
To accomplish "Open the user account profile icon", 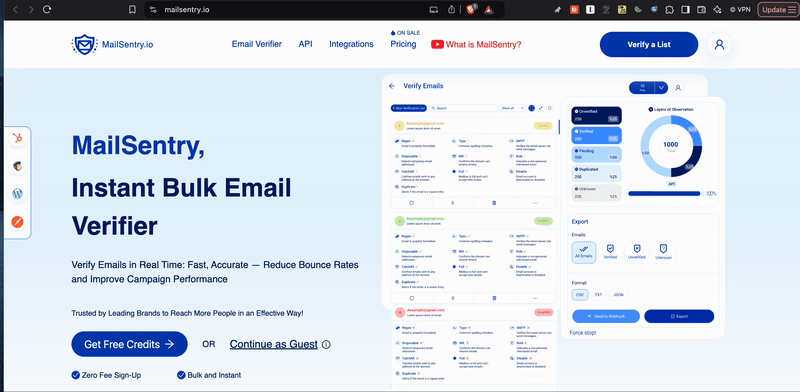I will click(x=719, y=44).
